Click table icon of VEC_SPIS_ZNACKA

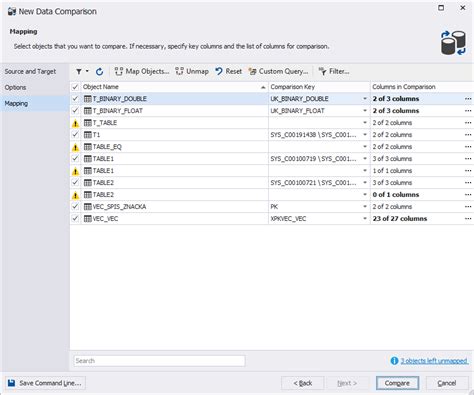(x=88, y=207)
